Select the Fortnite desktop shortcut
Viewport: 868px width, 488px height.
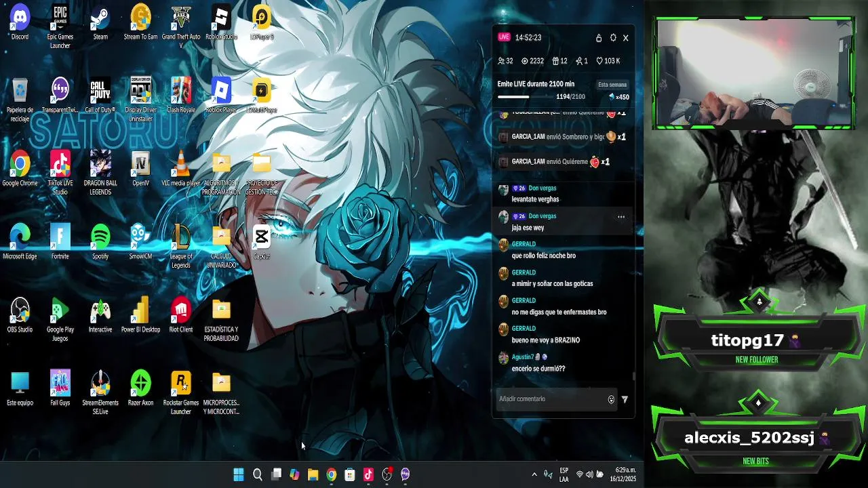point(60,243)
